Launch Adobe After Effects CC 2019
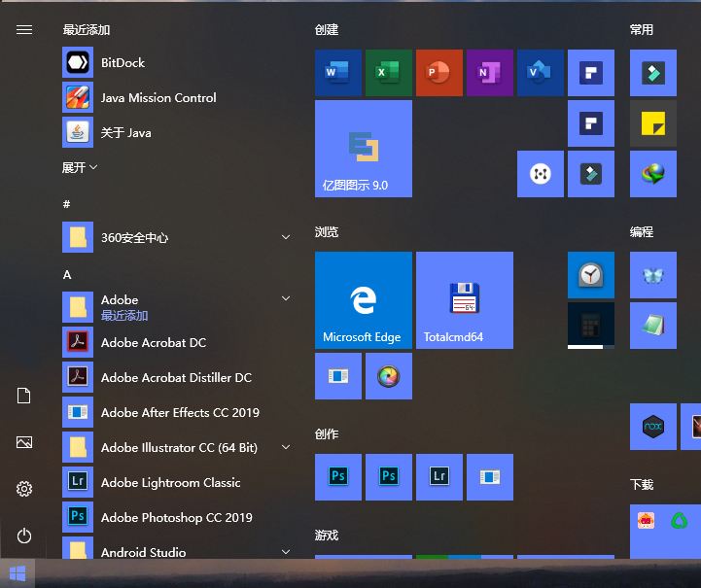The image size is (701, 588). (x=176, y=412)
